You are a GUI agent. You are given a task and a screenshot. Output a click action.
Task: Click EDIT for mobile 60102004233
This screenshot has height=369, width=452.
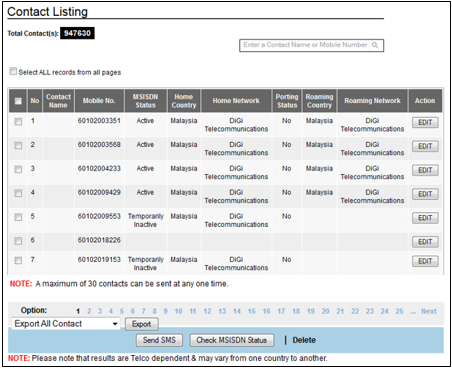click(425, 170)
